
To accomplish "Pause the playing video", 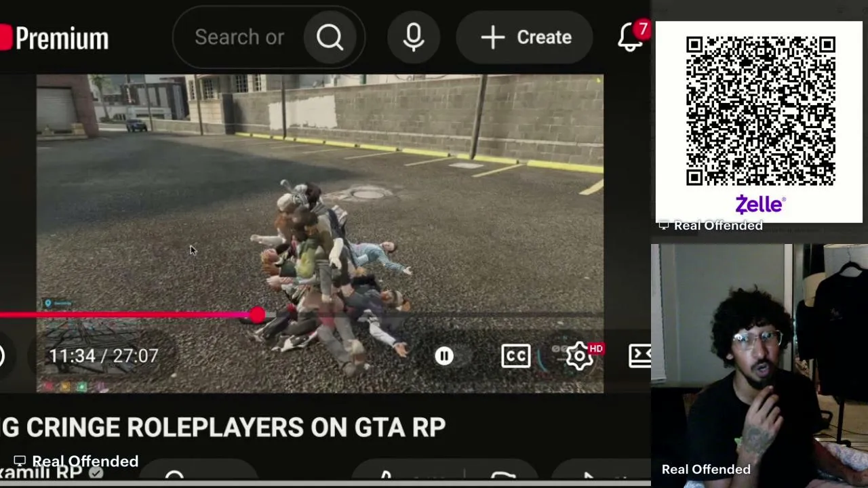I will [x=444, y=356].
